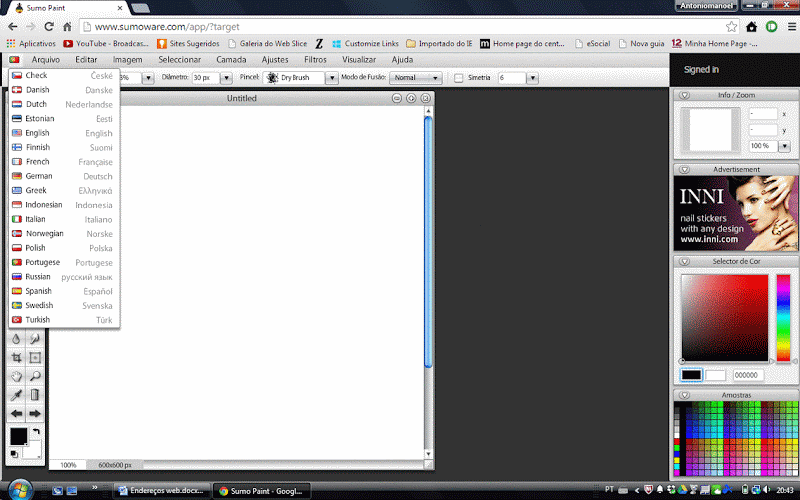
Task: Select the black foreground swatch in Selector de Cor
Action: click(x=691, y=375)
